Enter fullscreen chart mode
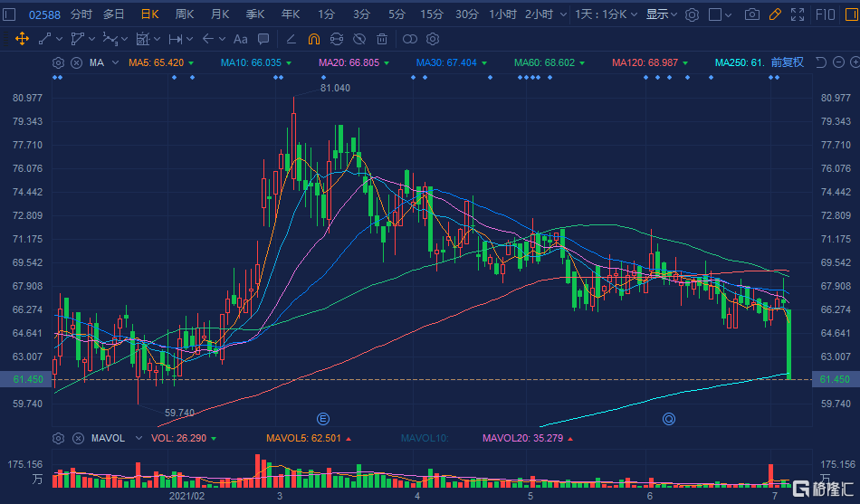Screen dimensions: 860x504 pos(797,14)
